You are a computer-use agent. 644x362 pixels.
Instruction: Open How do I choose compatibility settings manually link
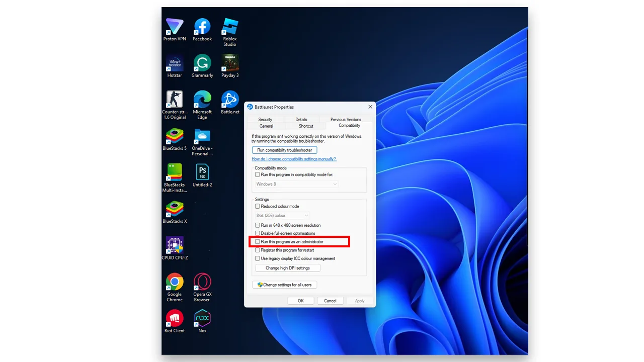(x=294, y=159)
